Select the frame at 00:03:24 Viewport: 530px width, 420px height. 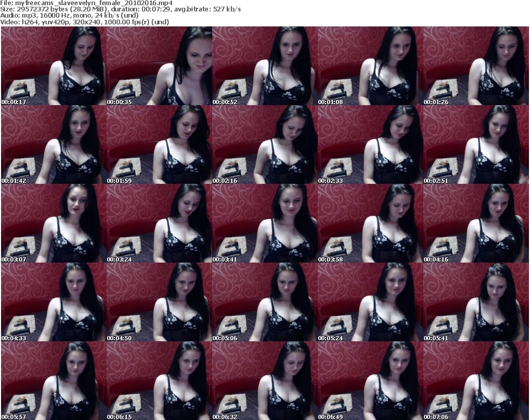click(x=159, y=224)
